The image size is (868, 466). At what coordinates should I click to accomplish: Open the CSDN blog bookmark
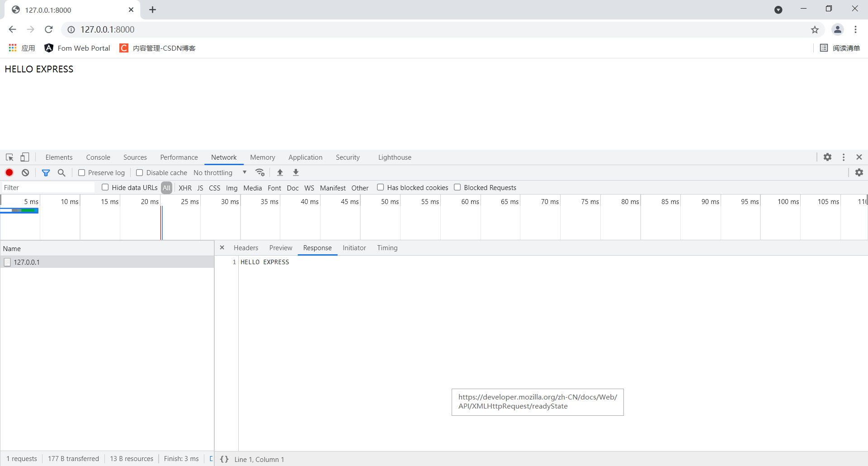click(157, 48)
